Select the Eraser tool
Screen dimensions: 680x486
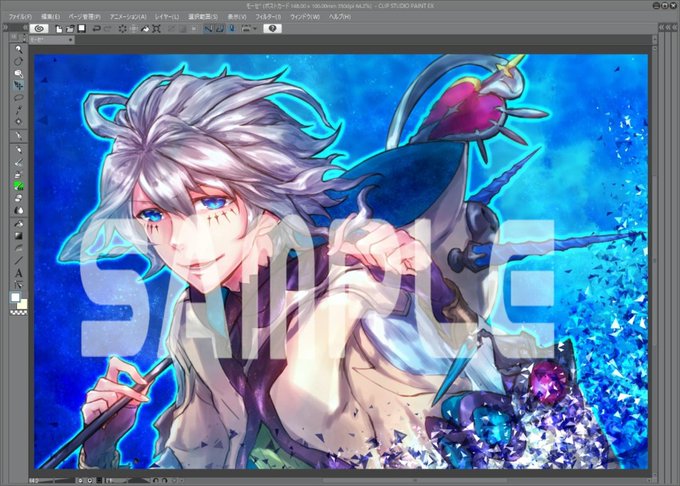18,198
